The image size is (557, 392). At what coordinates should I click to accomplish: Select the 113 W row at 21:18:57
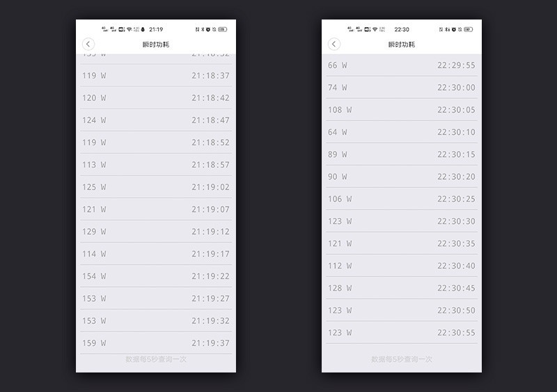156,164
